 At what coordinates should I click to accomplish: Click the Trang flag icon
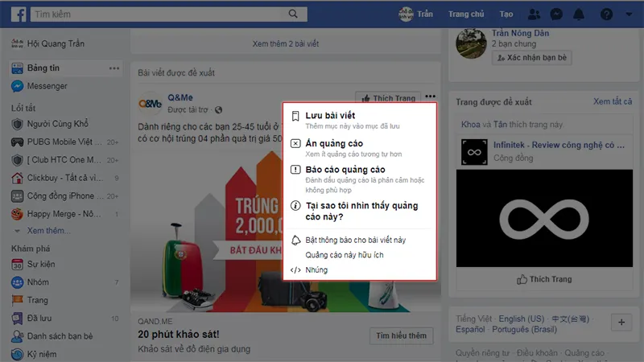[17, 300]
